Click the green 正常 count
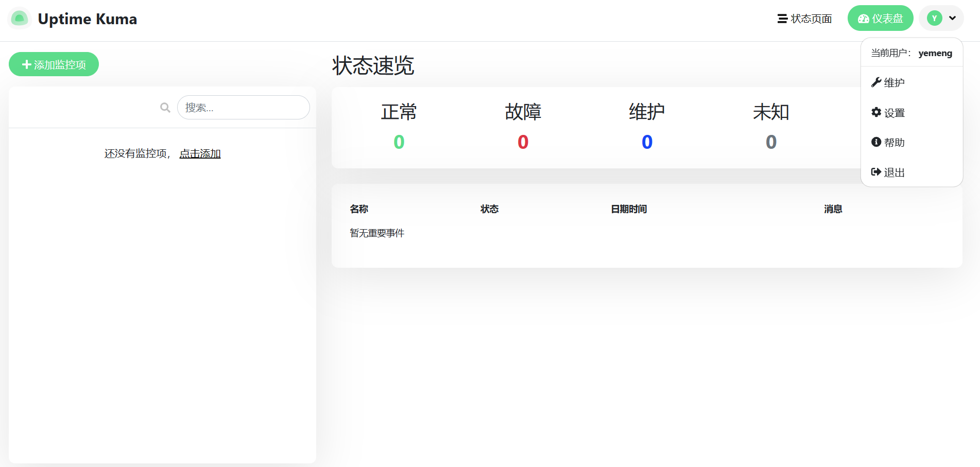 click(399, 142)
